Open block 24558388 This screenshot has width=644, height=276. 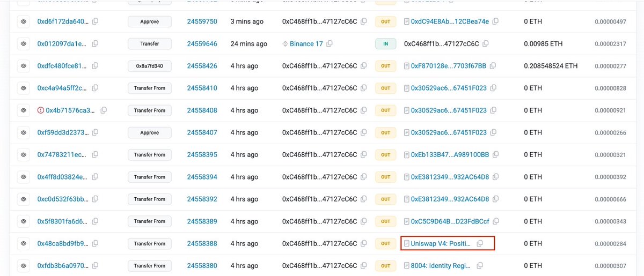[x=202, y=243]
